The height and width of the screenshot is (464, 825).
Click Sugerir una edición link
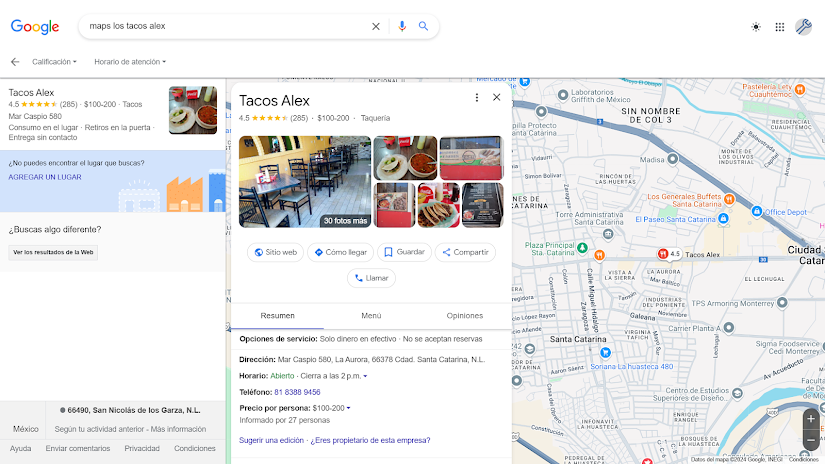[271, 440]
